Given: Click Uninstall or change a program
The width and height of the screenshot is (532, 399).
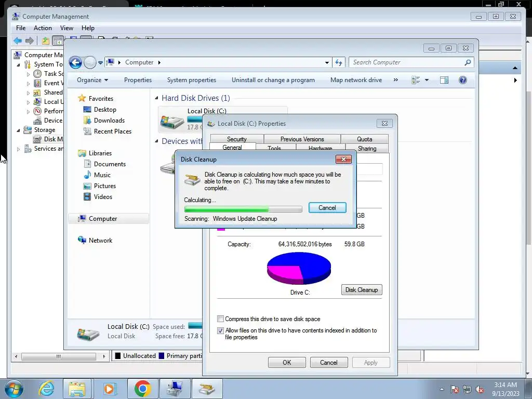Looking at the screenshot, I should coord(273,80).
